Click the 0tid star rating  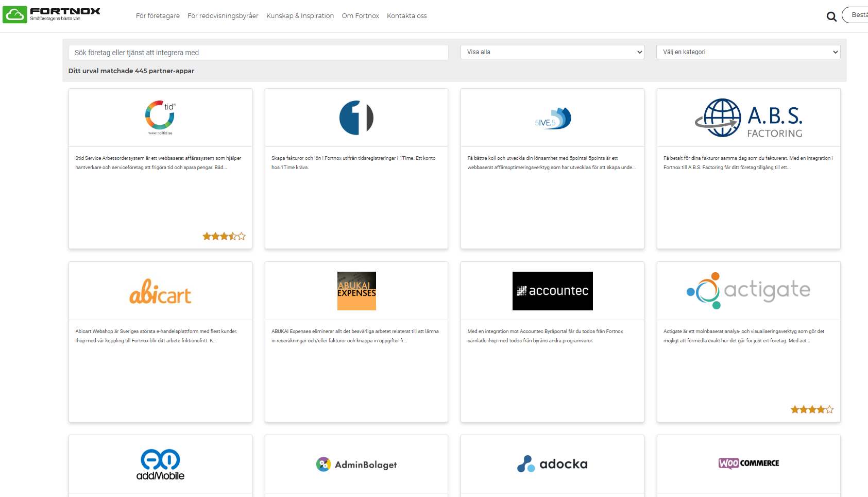click(x=224, y=236)
